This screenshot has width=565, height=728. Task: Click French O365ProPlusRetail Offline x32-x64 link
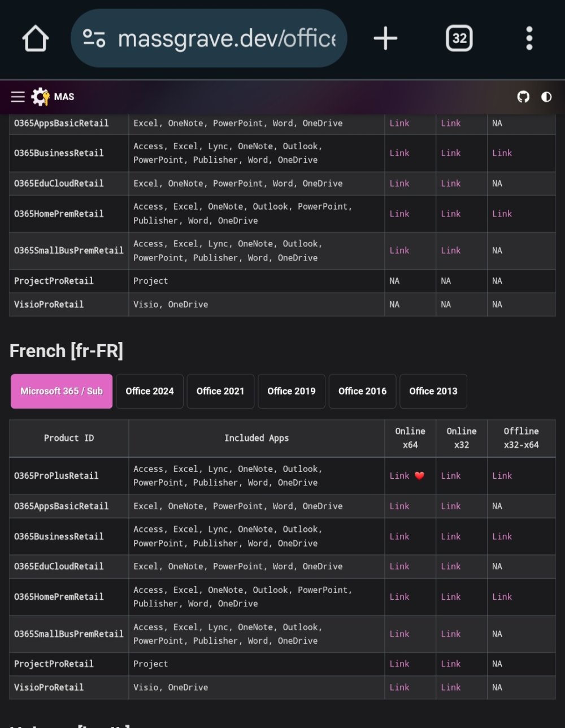pos(502,476)
